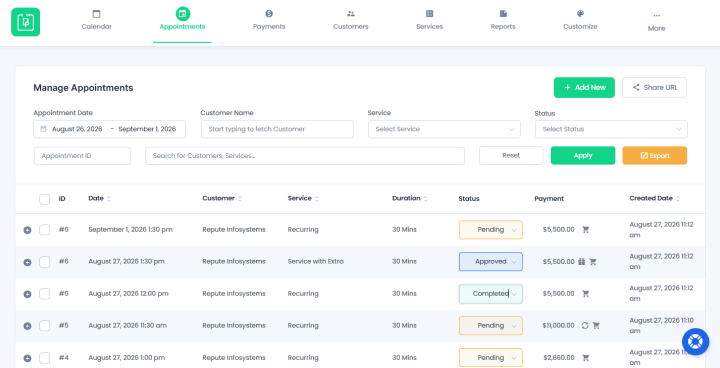This screenshot has height=368, width=720.
Task: Check the box for the August 27 12:00 pm appointment
Action: [x=45, y=294]
